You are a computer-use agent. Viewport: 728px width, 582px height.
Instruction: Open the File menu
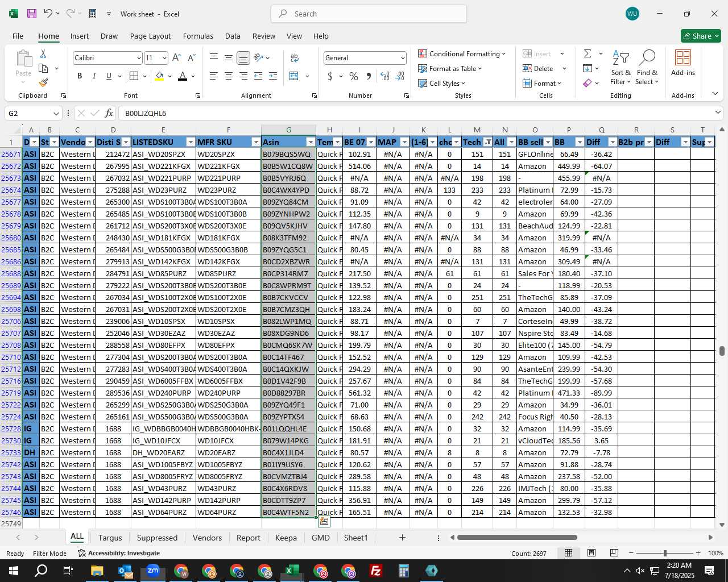pyautogui.click(x=18, y=36)
